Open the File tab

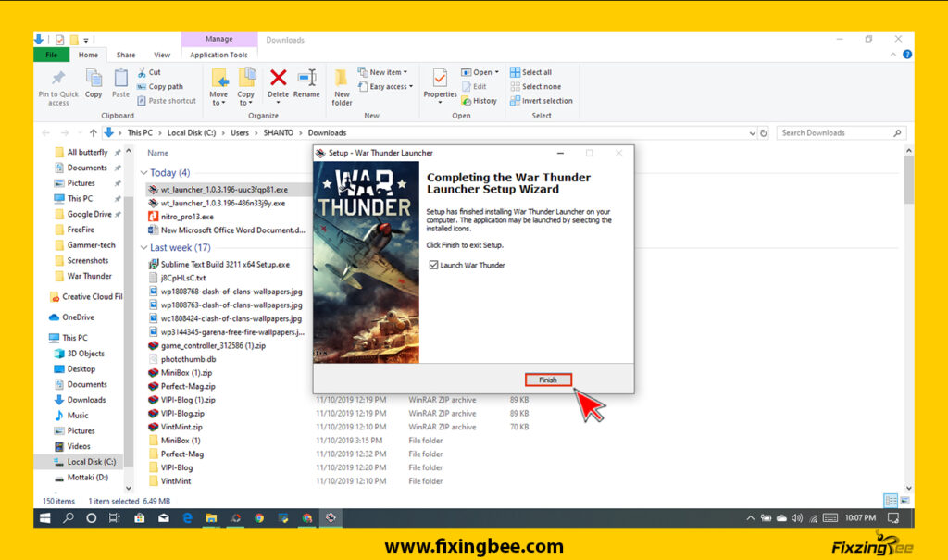[52, 55]
